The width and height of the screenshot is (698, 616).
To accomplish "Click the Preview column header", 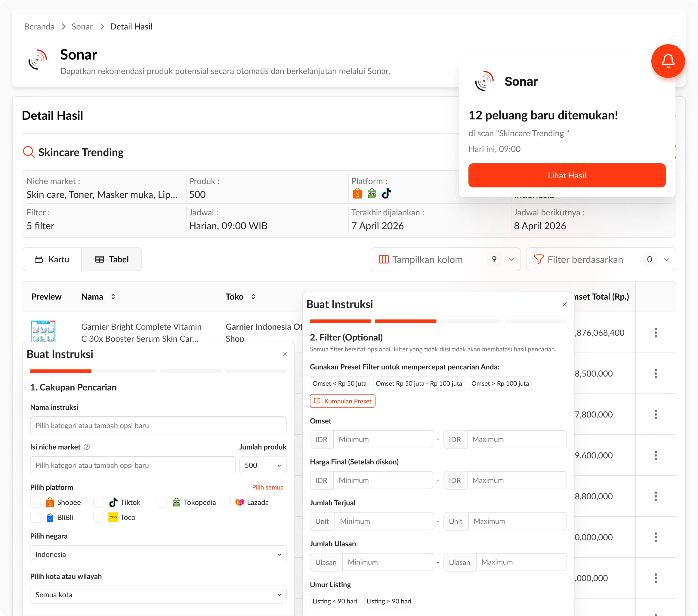I will (x=46, y=297).
